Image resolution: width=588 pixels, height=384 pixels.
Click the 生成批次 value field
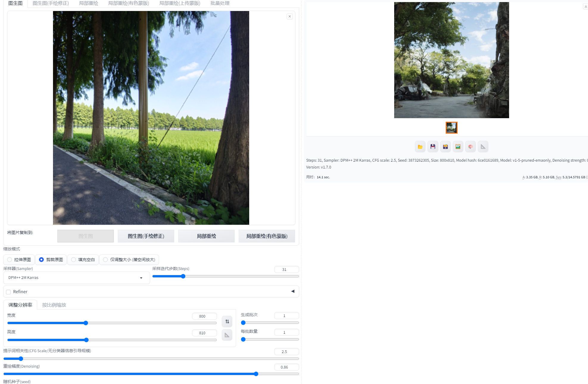(x=286, y=316)
